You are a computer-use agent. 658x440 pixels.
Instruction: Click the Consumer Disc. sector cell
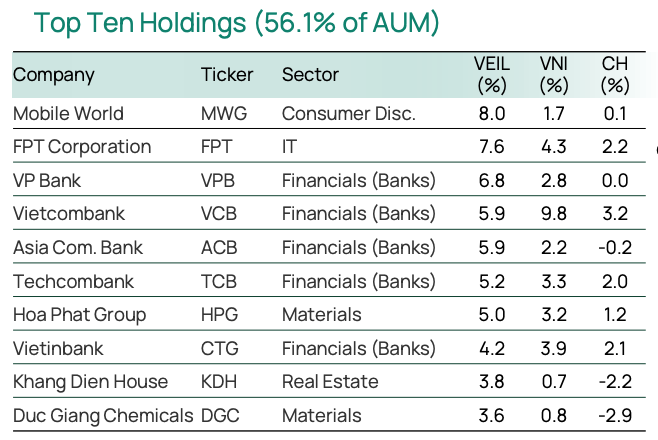(x=349, y=113)
